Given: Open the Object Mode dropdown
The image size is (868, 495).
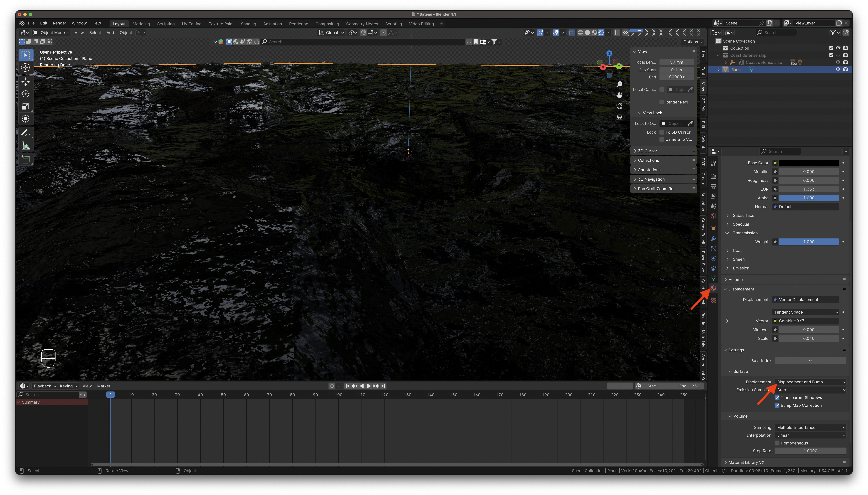Looking at the screenshot, I should pyautogui.click(x=52, y=33).
